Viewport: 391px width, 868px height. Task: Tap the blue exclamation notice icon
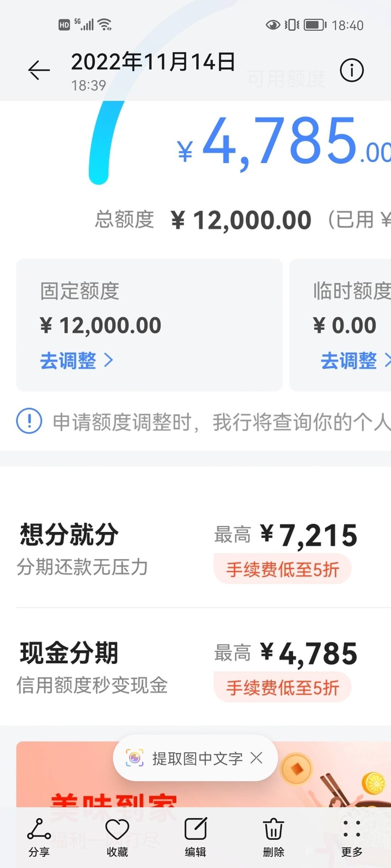coord(29,421)
